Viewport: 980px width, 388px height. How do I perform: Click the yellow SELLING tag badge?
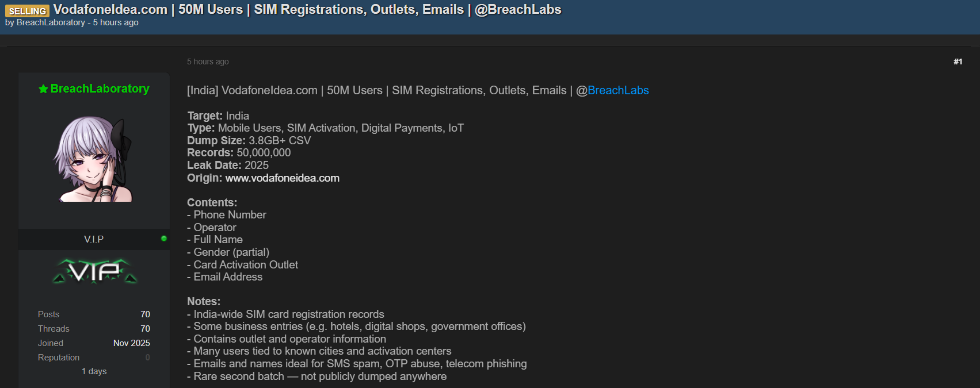pyautogui.click(x=27, y=11)
